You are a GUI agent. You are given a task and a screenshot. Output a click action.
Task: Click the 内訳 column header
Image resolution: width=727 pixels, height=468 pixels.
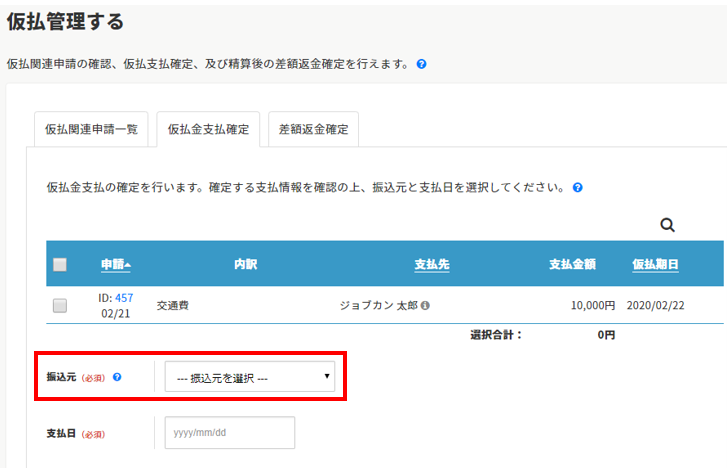click(246, 264)
